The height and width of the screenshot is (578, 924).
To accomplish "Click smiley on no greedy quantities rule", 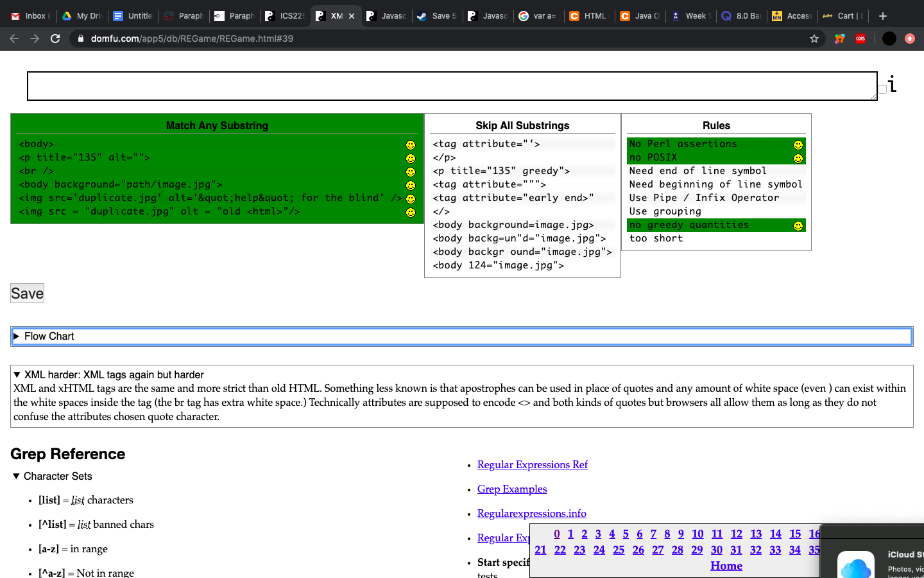I will (798, 226).
